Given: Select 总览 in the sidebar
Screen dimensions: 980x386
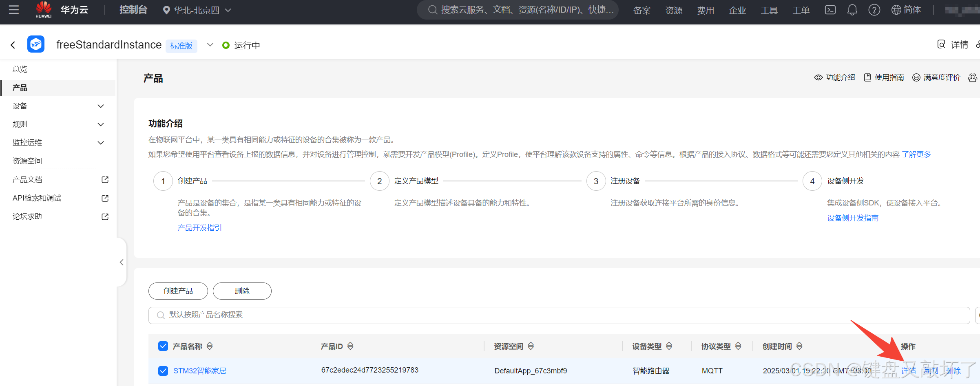Looking at the screenshot, I should click(20, 69).
